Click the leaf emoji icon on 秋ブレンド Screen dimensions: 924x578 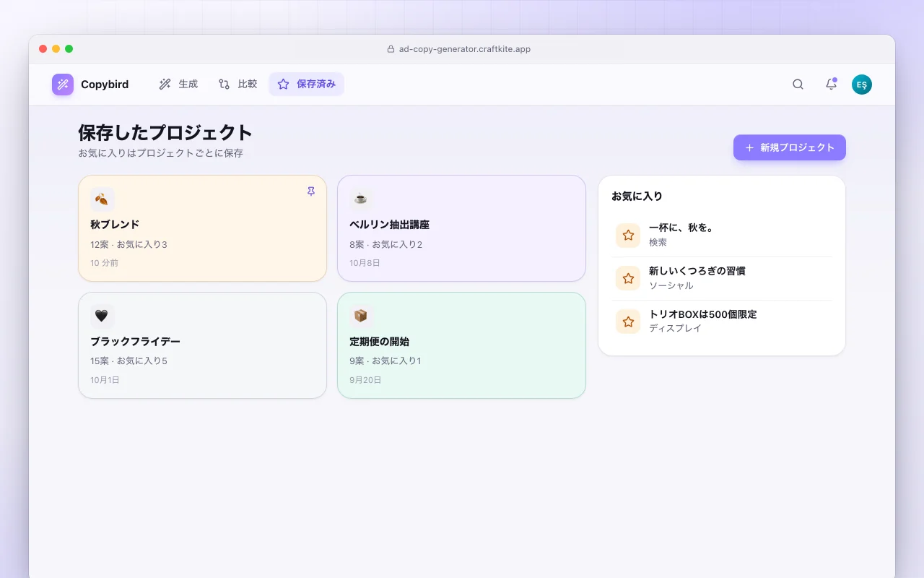coord(103,199)
